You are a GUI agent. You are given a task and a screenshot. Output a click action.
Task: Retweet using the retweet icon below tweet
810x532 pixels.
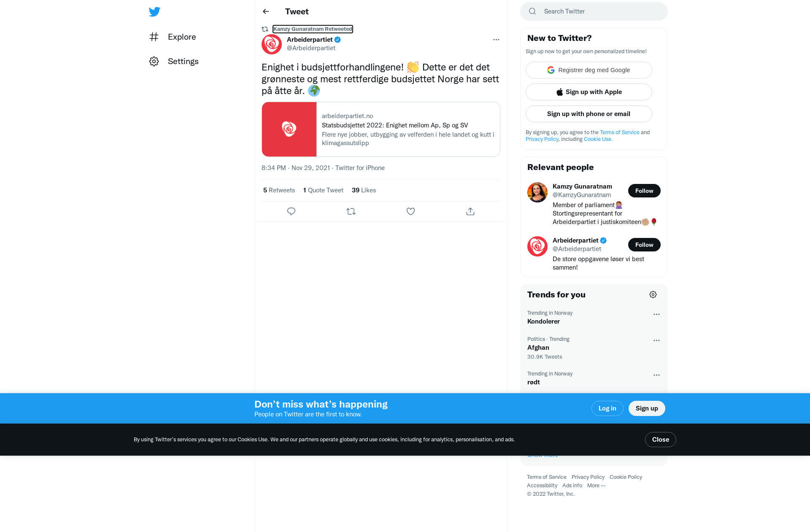tap(351, 211)
